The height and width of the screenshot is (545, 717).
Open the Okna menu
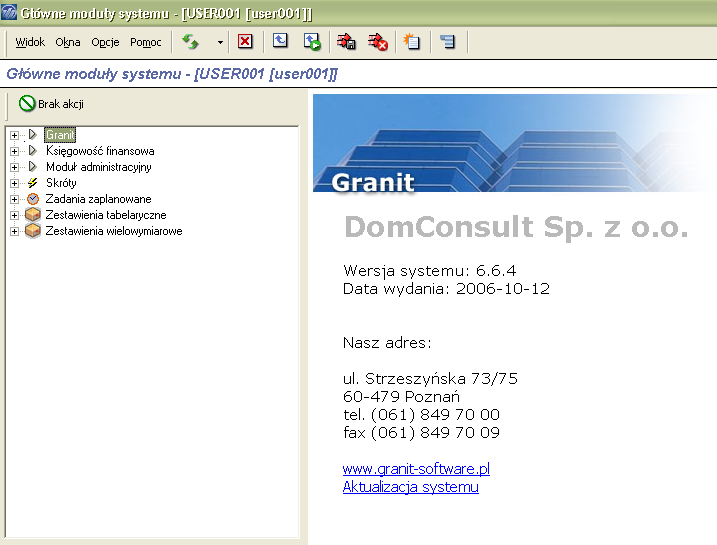click(x=68, y=42)
